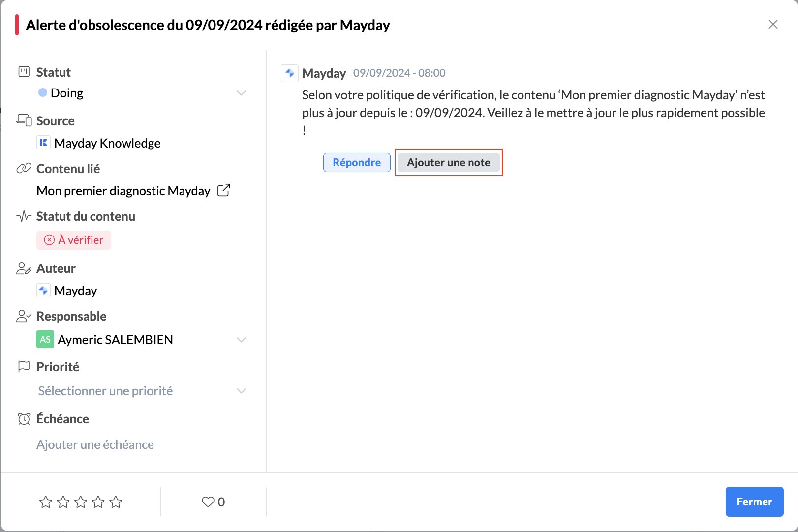Open the priority selection dropdown

click(x=241, y=391)
